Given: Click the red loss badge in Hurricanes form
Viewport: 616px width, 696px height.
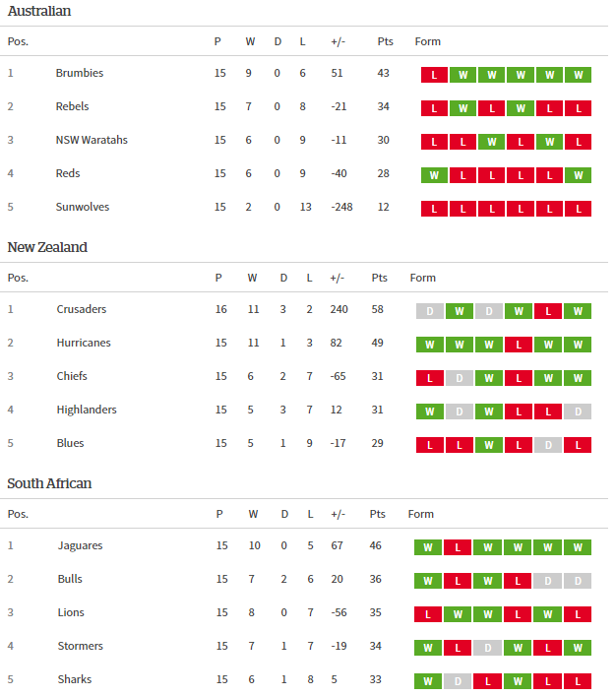Looking at the screenshot, I should 518,345.
